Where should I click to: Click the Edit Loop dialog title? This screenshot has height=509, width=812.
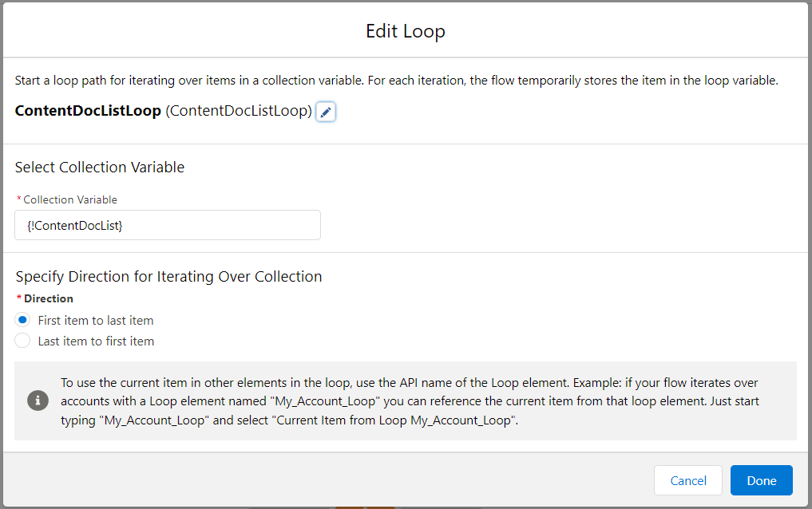406,32
